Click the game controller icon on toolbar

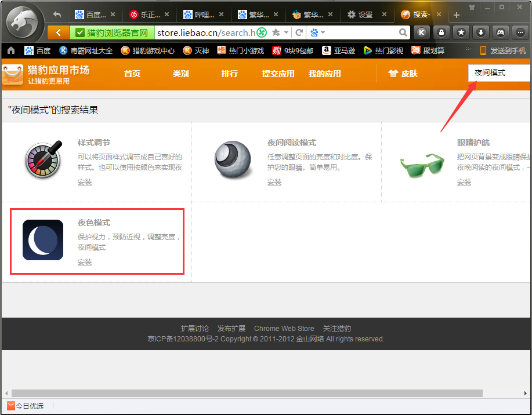pyautogui.click(x=500, y=33)
